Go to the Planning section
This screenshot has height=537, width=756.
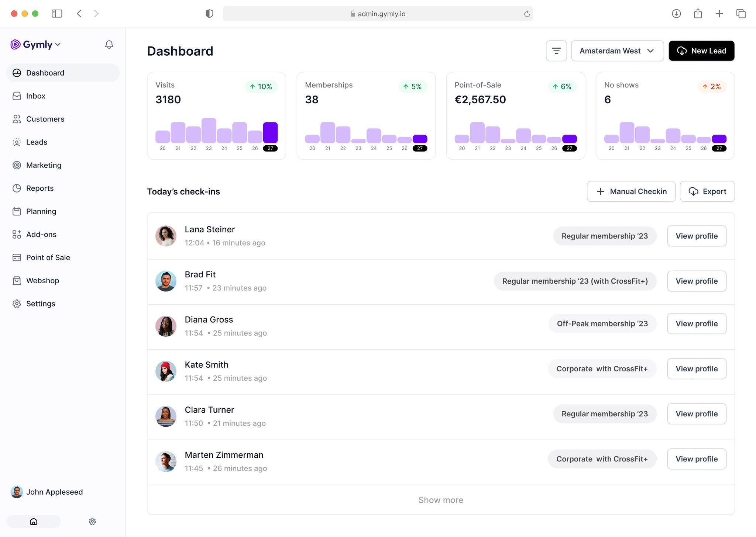click(41, 211)
